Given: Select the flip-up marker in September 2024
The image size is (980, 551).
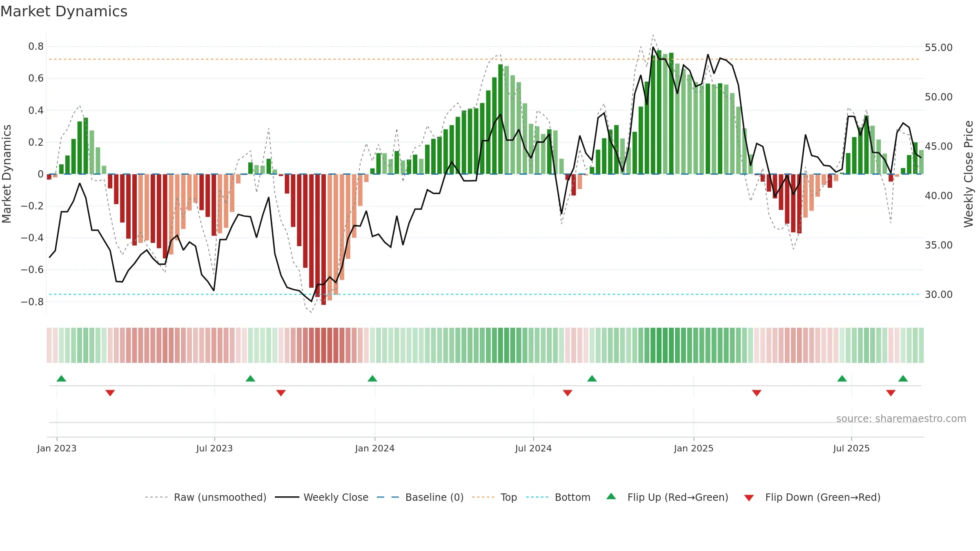Looking at the screenshot, I should coord(592,378).
